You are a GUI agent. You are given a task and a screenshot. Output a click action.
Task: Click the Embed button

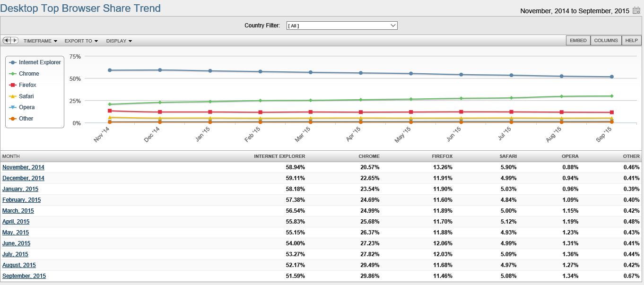point(578,41)
